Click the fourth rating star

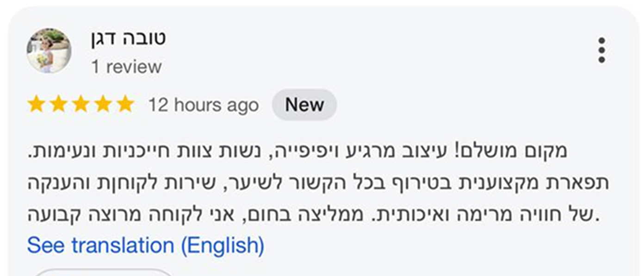click(x=103, y=105)
